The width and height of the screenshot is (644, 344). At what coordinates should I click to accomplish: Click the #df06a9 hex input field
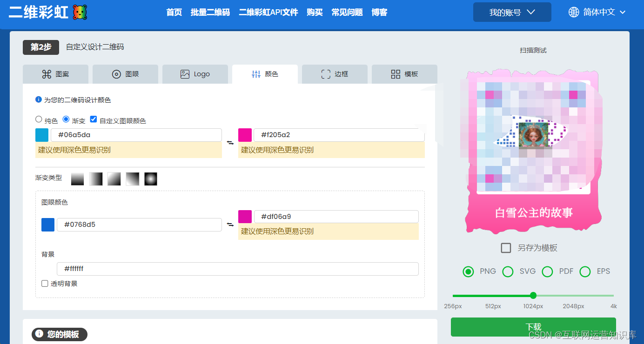pos(336,217)
